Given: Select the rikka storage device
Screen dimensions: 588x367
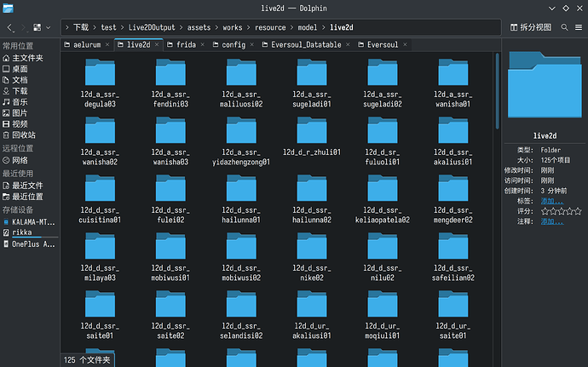Looking at the screenshot, I should pyautogui.click(x=30, y=232).
